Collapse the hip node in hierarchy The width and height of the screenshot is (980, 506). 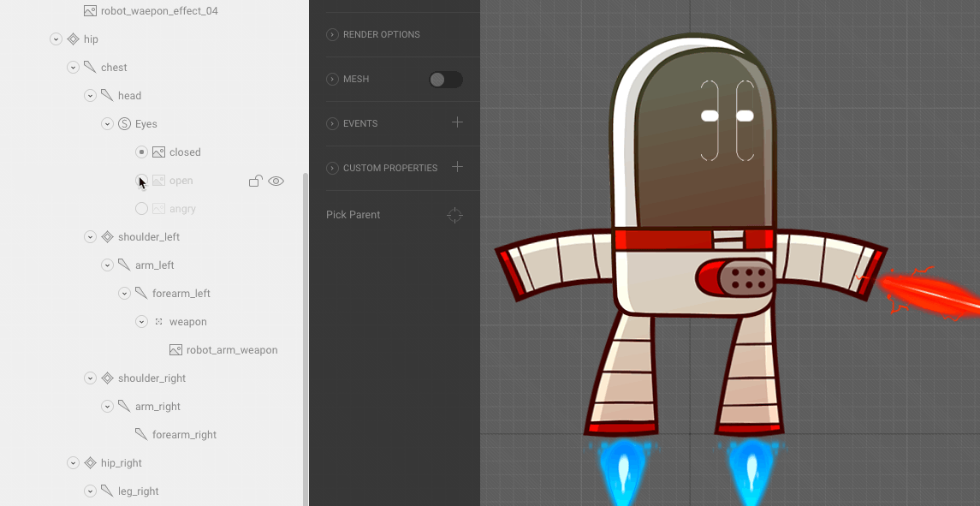point(56,39)
